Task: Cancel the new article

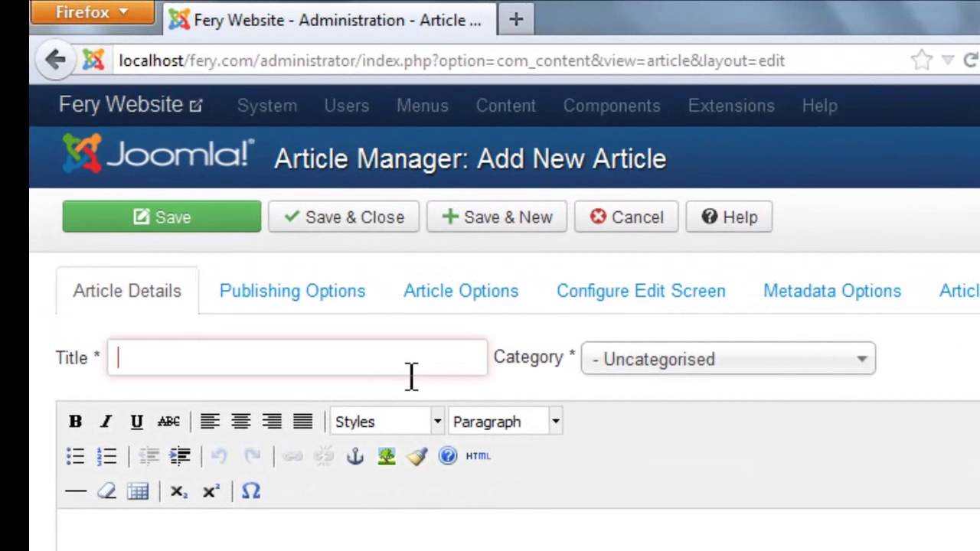Action: pos(627,217)
